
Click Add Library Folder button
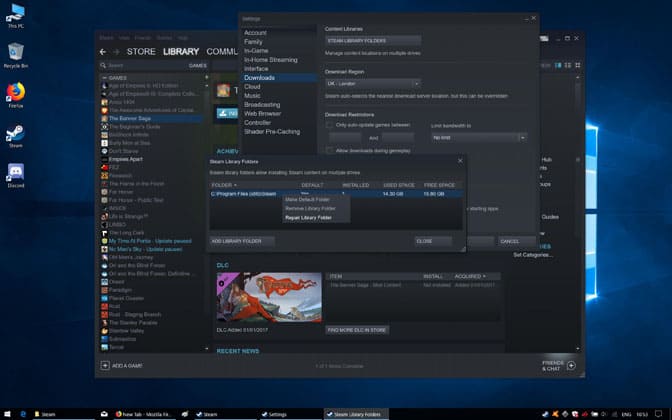pyautogui.click(x=242, y=241)
